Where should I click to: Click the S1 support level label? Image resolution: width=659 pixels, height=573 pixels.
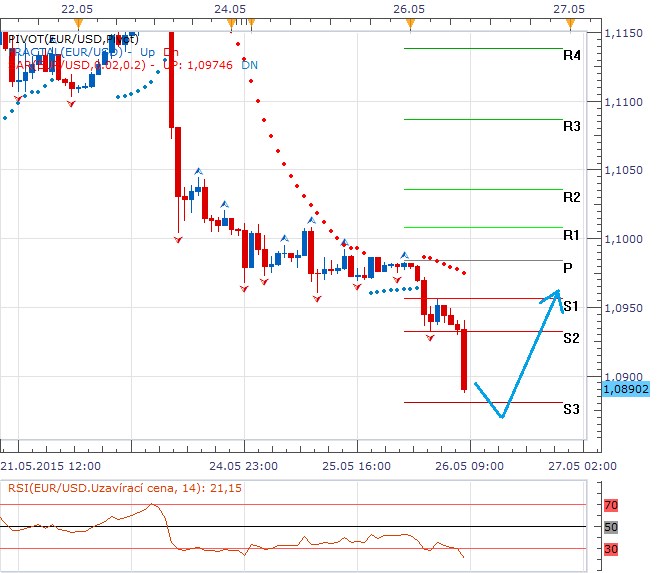click(571, 306)
